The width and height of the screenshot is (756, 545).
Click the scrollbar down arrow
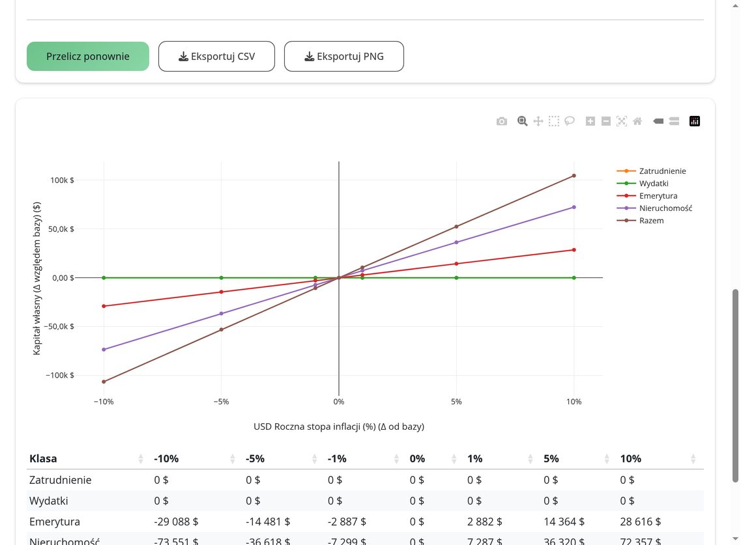click(735, 538)
